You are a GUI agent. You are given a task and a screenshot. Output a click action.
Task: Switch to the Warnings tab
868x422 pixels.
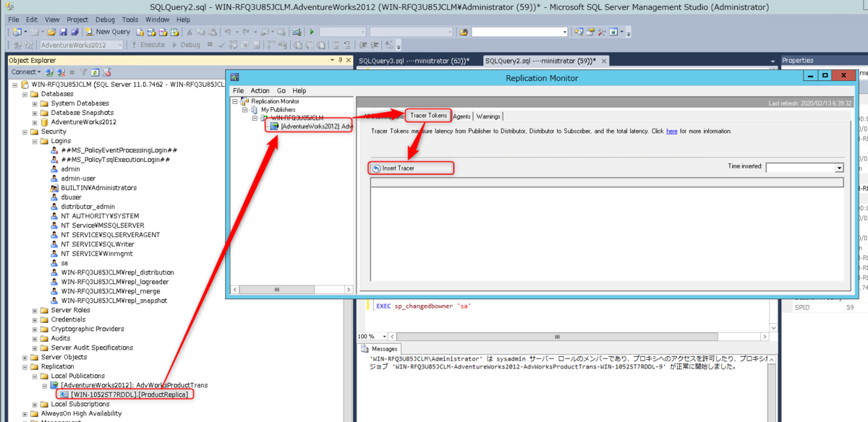[x=488, y=116]
